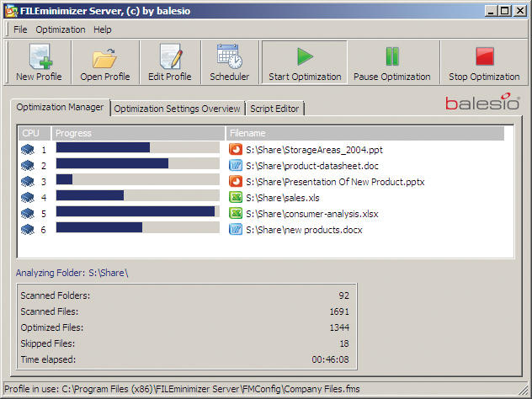Maximize the FILEminimizer Server window

(x=504, y=11)
